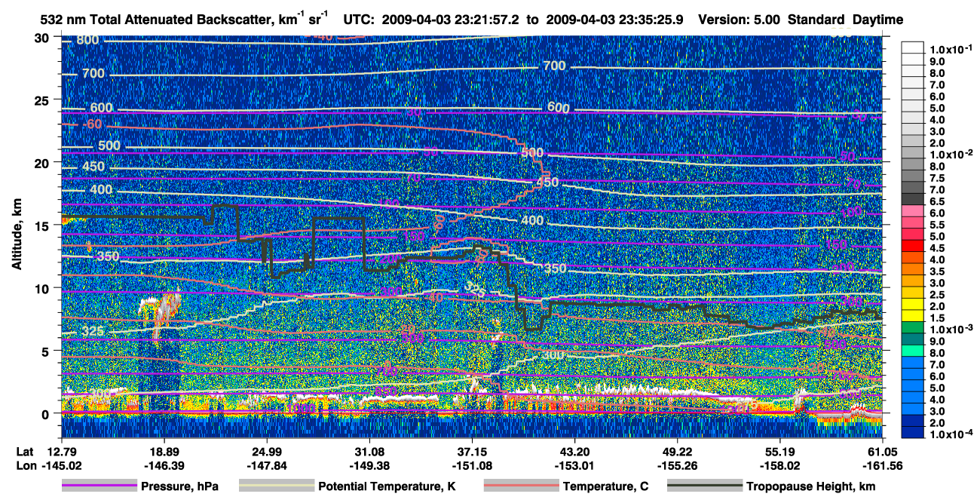Click latitude value 61.05
This screenshot has width=980, height=503.
[882, 451]
